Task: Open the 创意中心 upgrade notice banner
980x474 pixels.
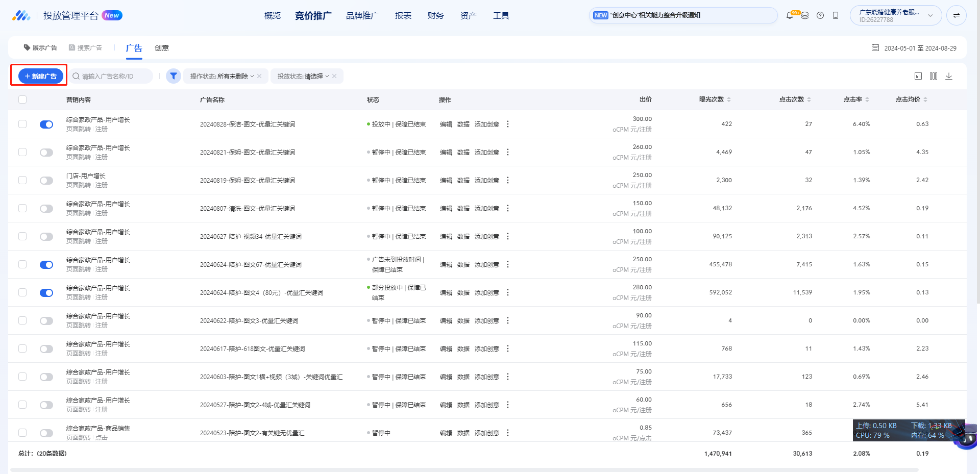Action: point(683,15)
